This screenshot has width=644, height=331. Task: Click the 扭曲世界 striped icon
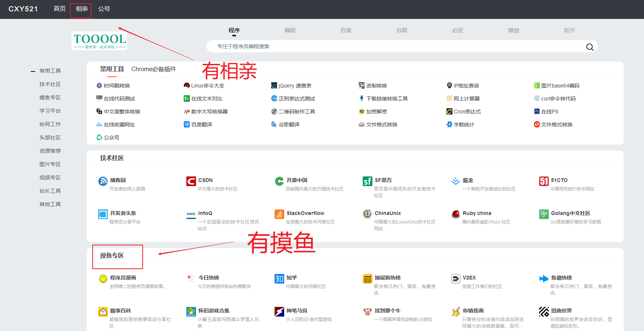[544, 312]
